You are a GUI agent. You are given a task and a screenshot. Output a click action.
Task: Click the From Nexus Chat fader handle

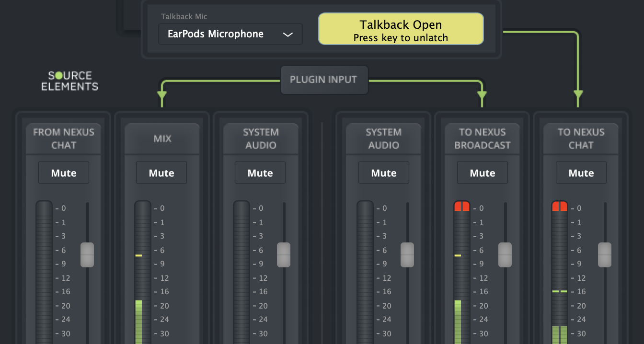coord(87,254)
